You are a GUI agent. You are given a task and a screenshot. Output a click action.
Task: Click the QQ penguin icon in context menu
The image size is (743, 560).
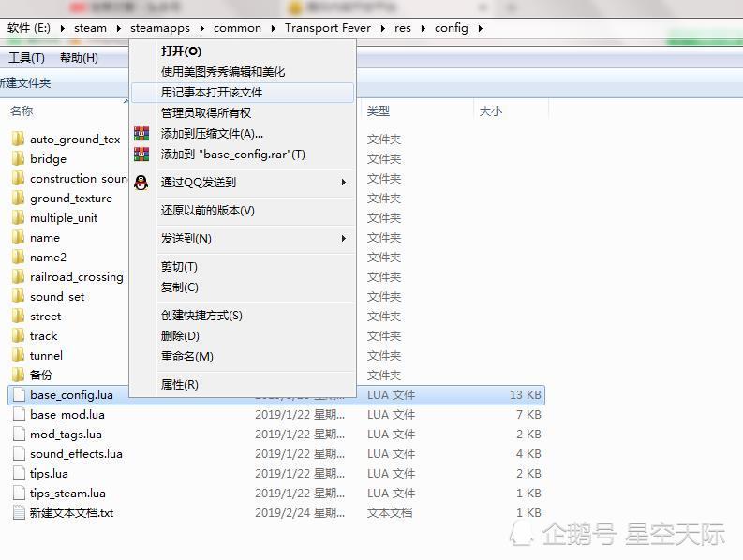(141, 183)
